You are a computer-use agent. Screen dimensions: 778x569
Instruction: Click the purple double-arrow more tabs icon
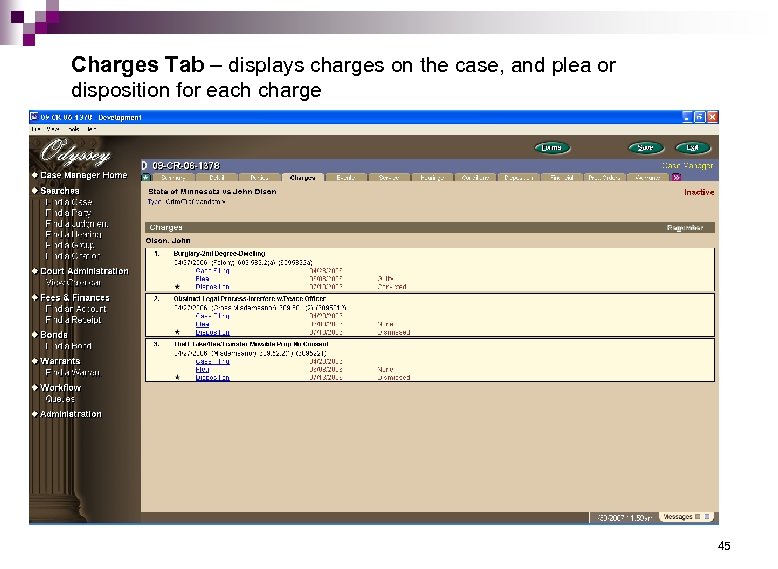click(x=676, y=177)
